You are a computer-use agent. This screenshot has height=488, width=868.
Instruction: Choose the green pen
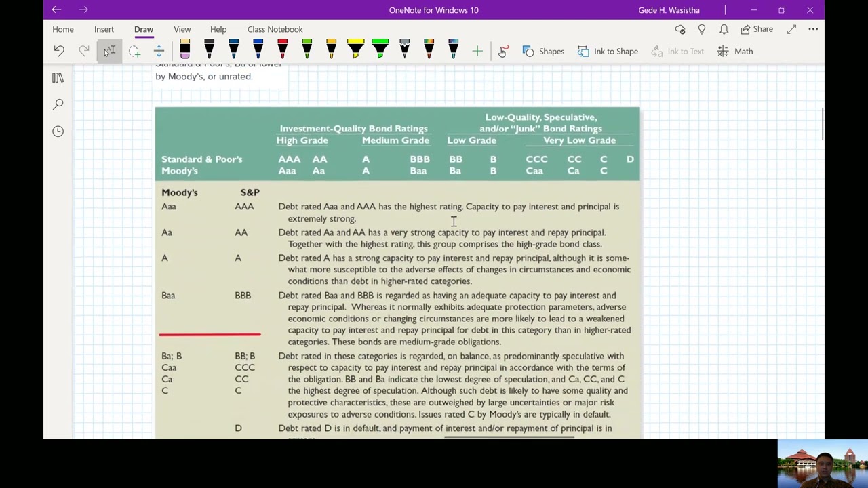click(x=307, y=49)
